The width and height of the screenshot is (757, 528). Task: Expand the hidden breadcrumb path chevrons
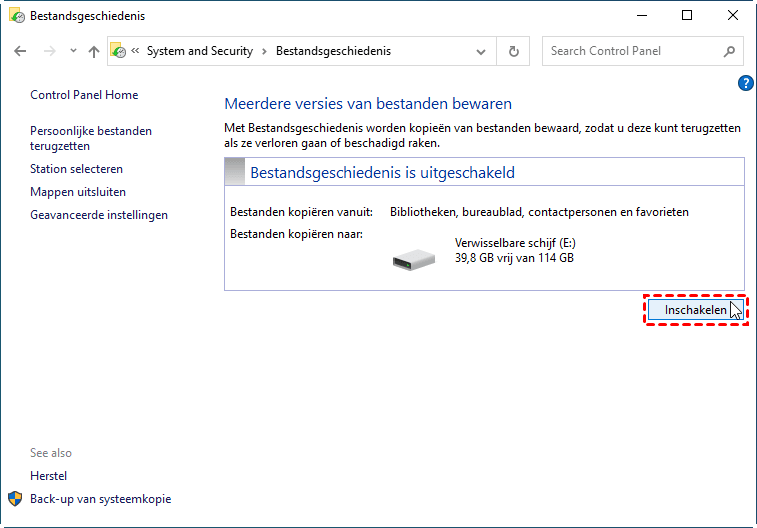point(135,51)
